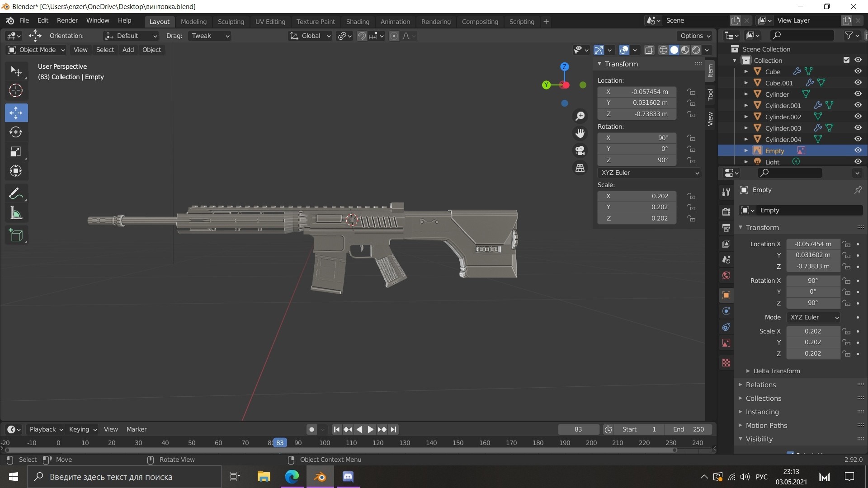Toggle proportional editing button
This screenshot has height=488, width=868.
(394, 36)
